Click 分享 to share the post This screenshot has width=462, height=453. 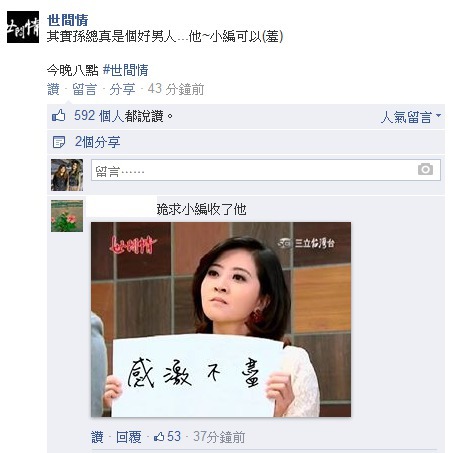click(122, 89)
